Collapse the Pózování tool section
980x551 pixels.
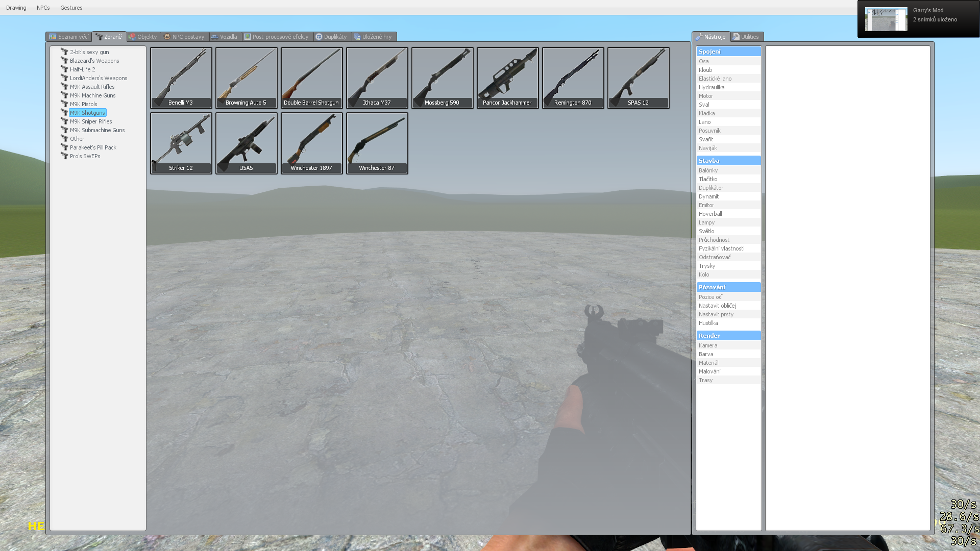(728, 287)
